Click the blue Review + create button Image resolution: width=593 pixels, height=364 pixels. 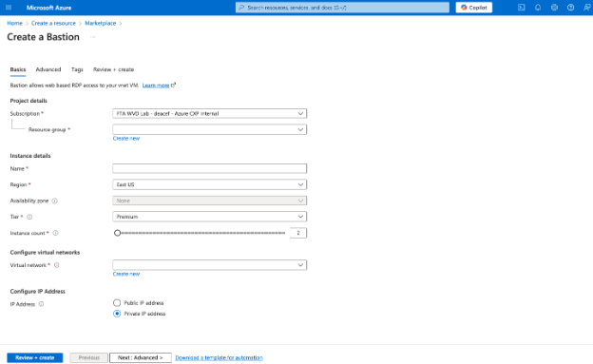click(x=35, y=357)
